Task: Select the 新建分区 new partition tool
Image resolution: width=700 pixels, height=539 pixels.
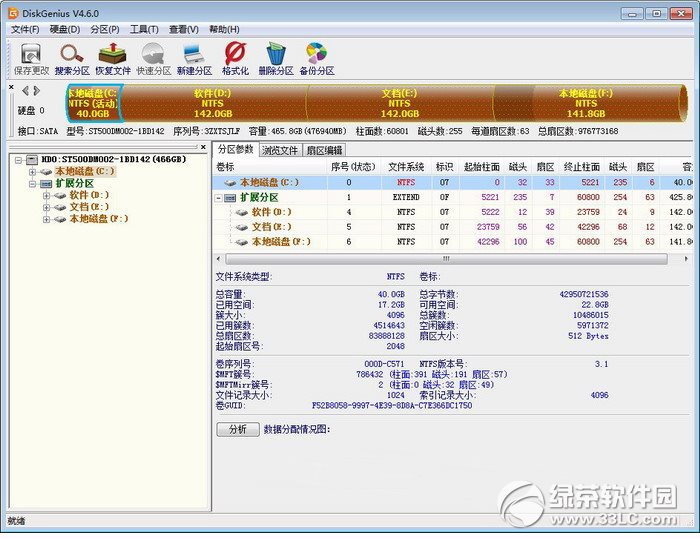Action: 194,59
